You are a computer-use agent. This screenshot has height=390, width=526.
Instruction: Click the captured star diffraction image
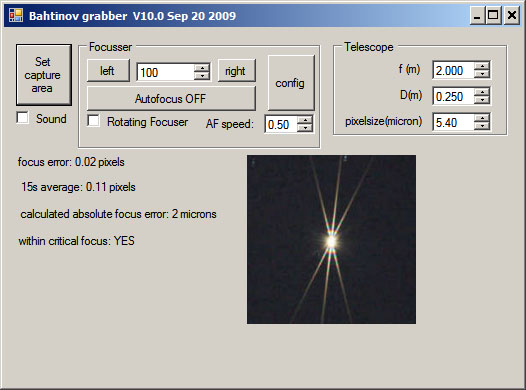(x=331, y=239)
